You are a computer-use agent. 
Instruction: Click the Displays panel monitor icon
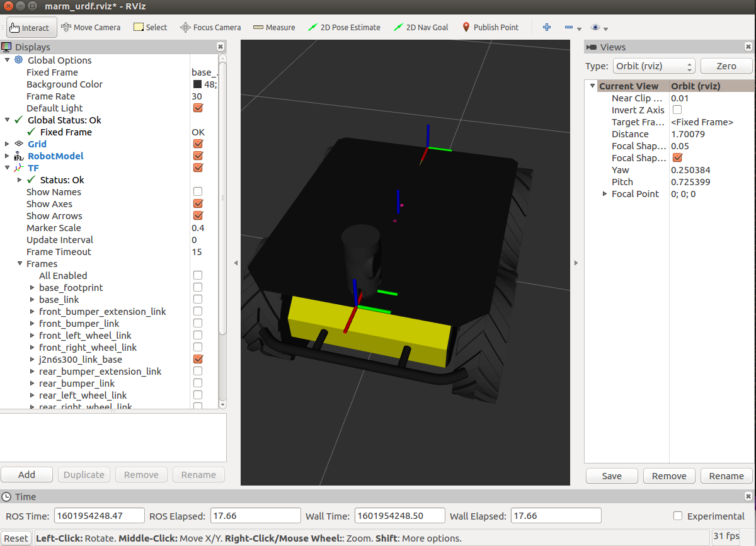6,47
